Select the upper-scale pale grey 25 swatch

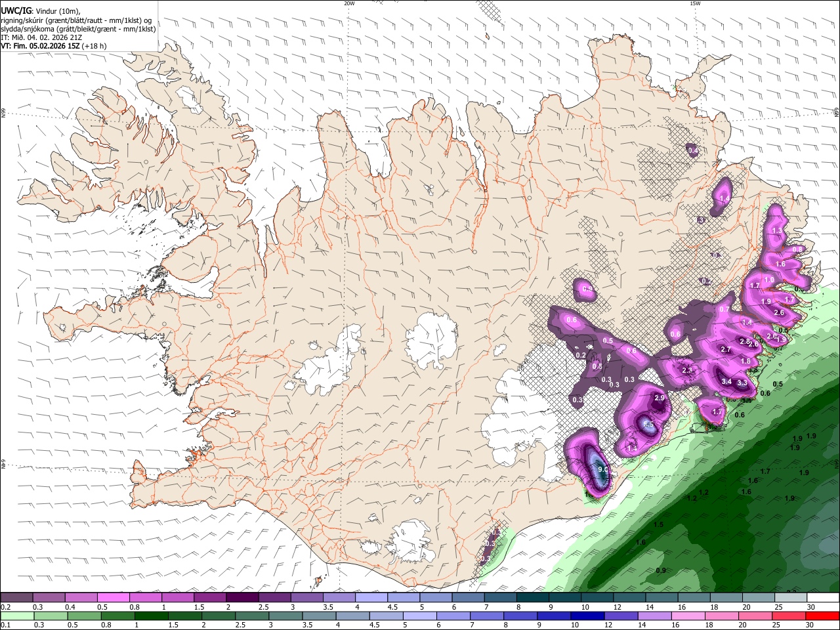(x=791, y=597)
